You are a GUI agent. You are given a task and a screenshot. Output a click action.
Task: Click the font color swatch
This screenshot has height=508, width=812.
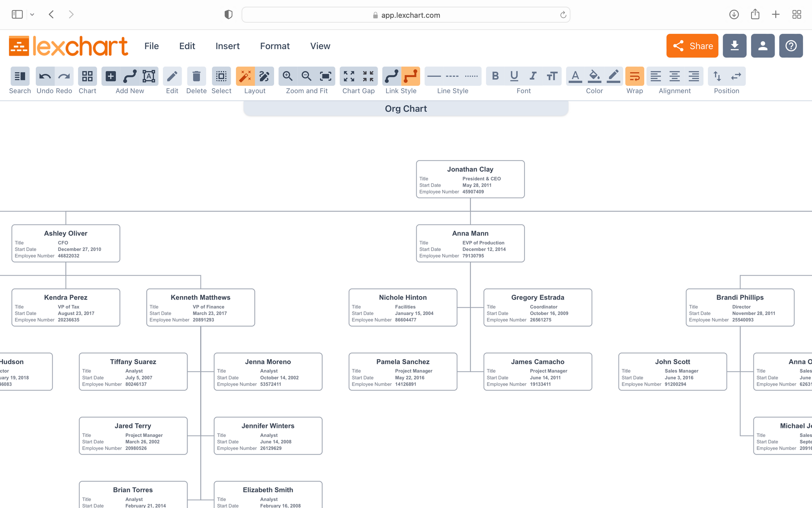(x=575, y=76)
